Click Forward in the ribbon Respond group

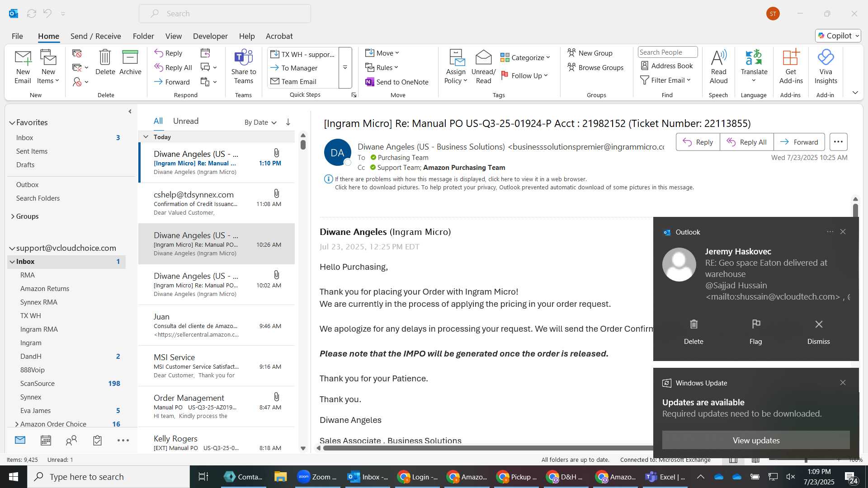[x=172, y=82]
